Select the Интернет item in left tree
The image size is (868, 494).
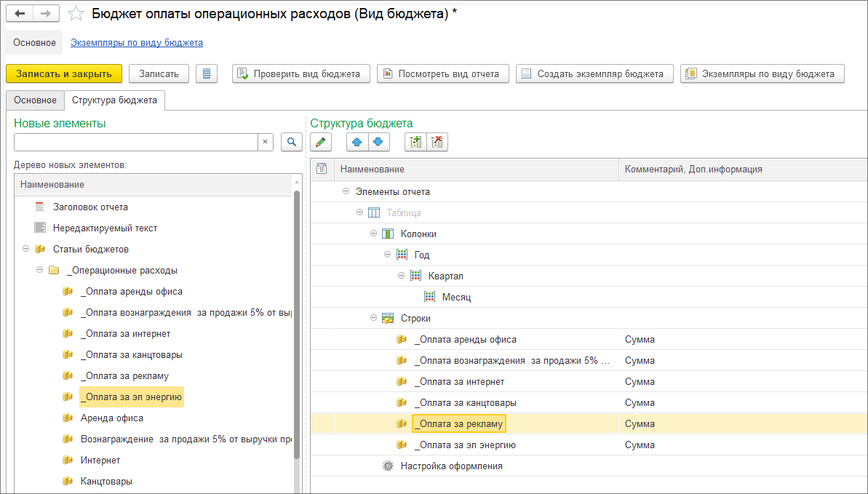pyautogui.click(x=100, y=460)
